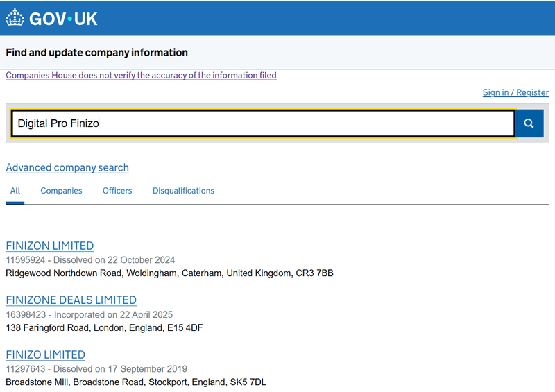Image resolution: width=555 pixels, height=392 pixels.
Task: Click the Find and update company information heading
Action: (x=96, y=53)
